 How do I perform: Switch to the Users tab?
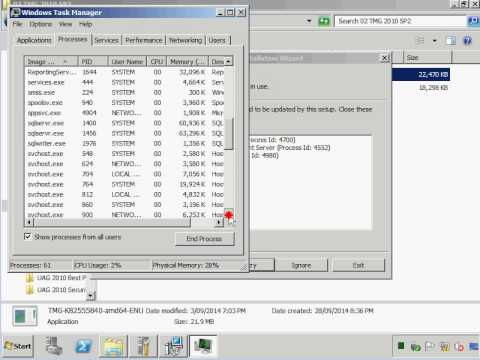click(x=217, y=40)
